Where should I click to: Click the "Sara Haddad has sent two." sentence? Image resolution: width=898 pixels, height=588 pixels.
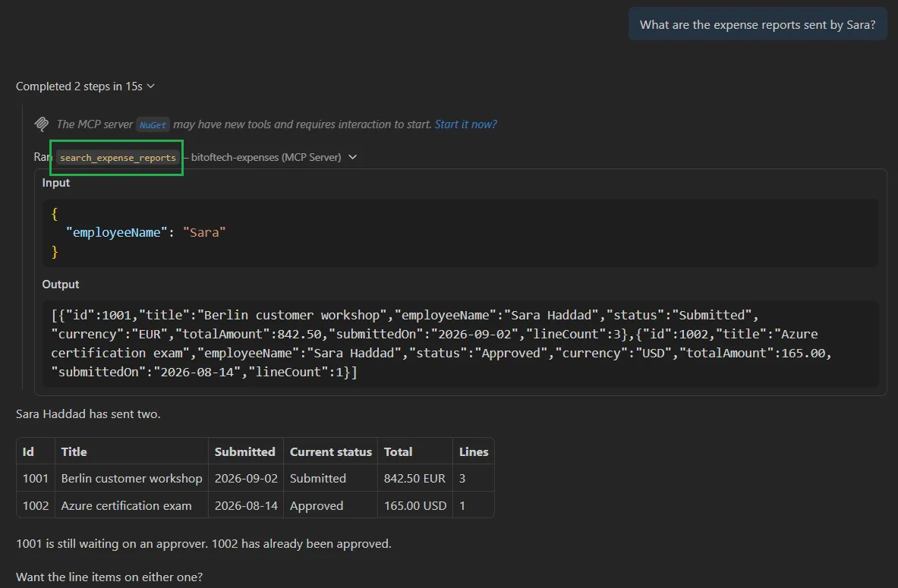click(x=88, y=414)
